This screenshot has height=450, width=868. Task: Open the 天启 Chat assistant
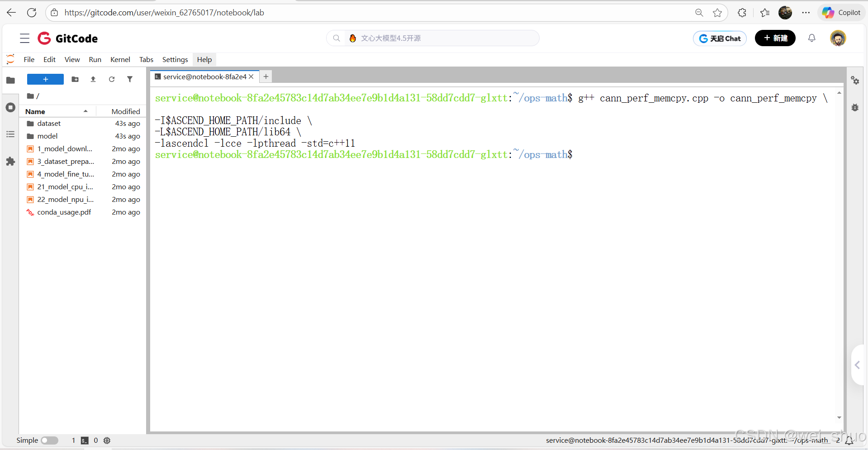tap(720, 38)
